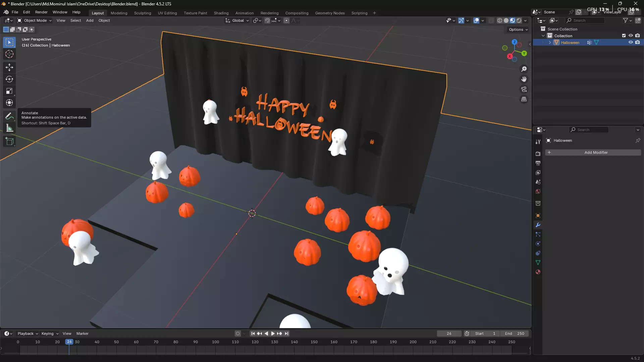Switch to wireframe viewport shading
644x362 pixels.
click(x=500, y=20)
